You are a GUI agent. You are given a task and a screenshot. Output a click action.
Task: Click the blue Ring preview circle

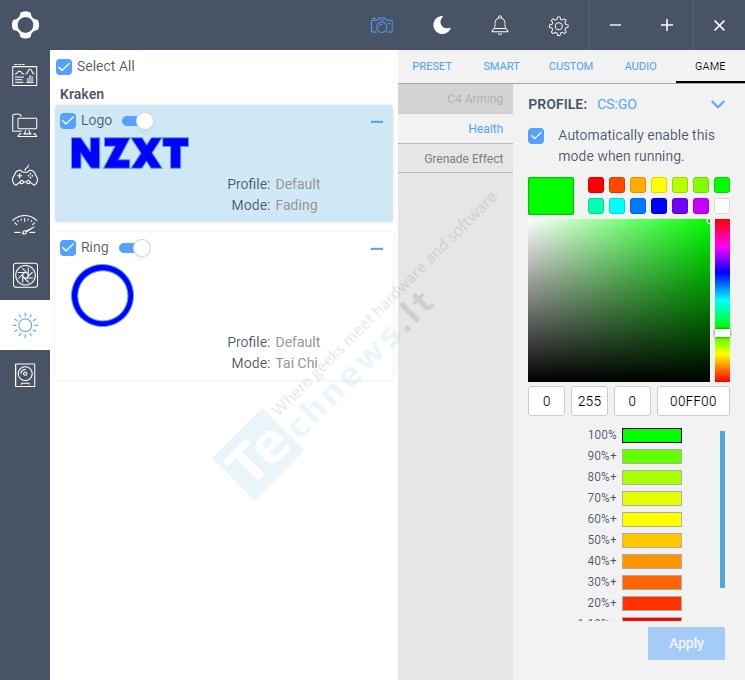tap(102, 295)
